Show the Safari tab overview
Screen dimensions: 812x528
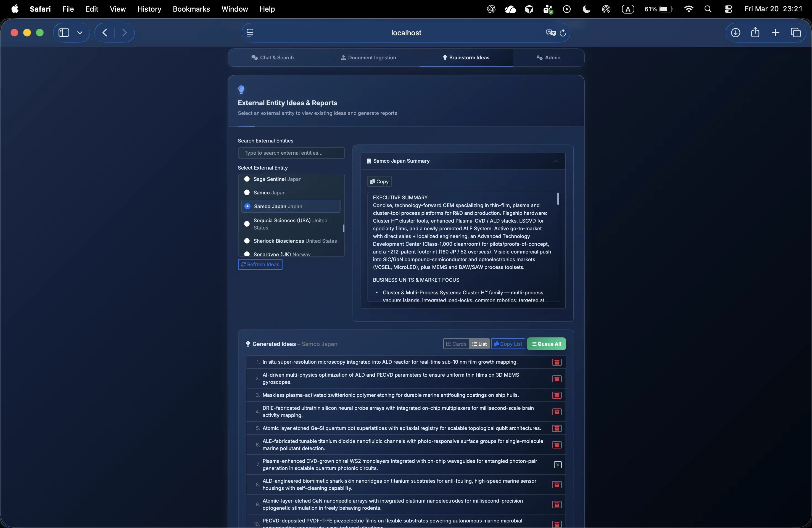pyautogui.click(x=796, y=33)
